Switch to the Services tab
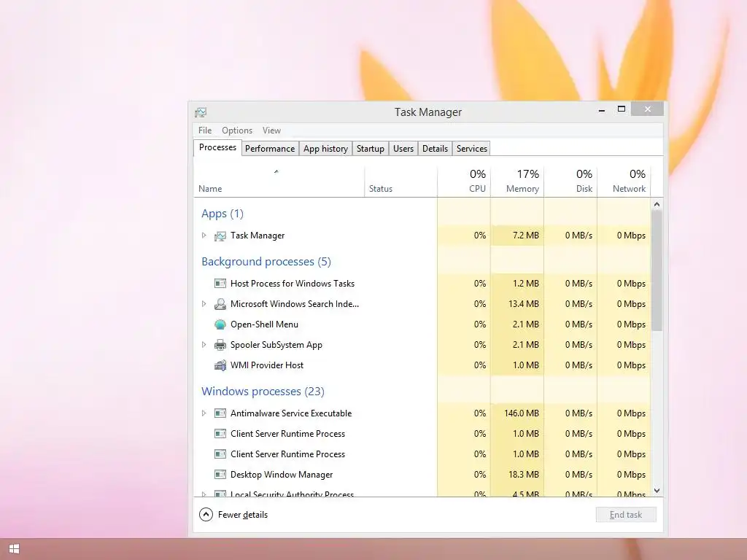Image resolution: width=747 pixels, height=560 pixels. (x=472, y=149)
